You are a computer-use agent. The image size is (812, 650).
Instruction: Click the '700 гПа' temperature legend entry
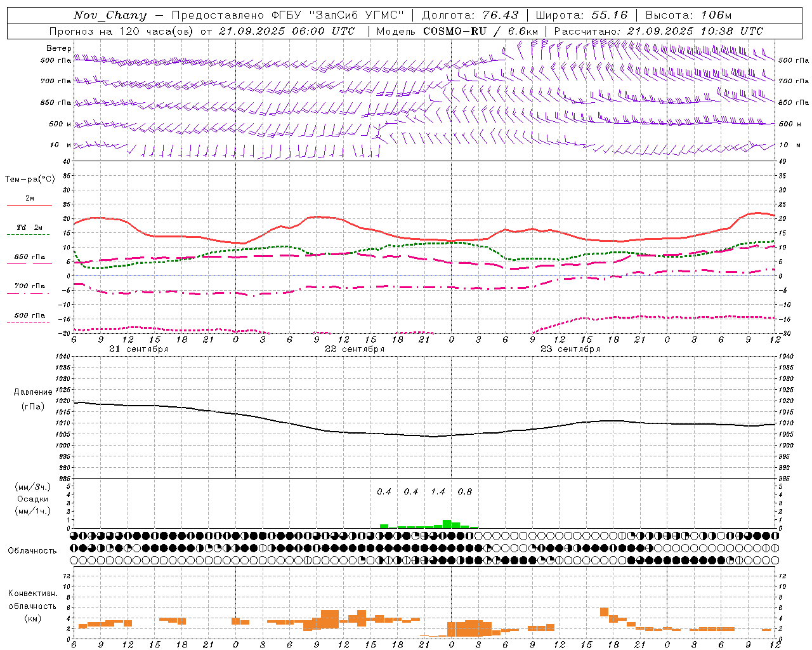[29, 286]
